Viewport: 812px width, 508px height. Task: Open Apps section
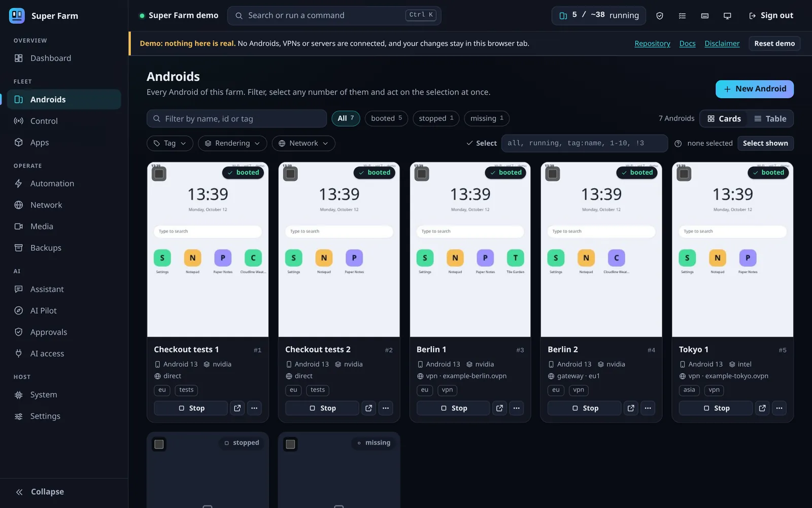[x=64, y=142]
